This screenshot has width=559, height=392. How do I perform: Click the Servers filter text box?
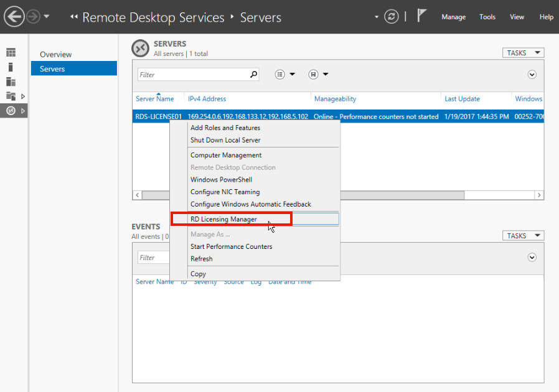click(192, 75)
